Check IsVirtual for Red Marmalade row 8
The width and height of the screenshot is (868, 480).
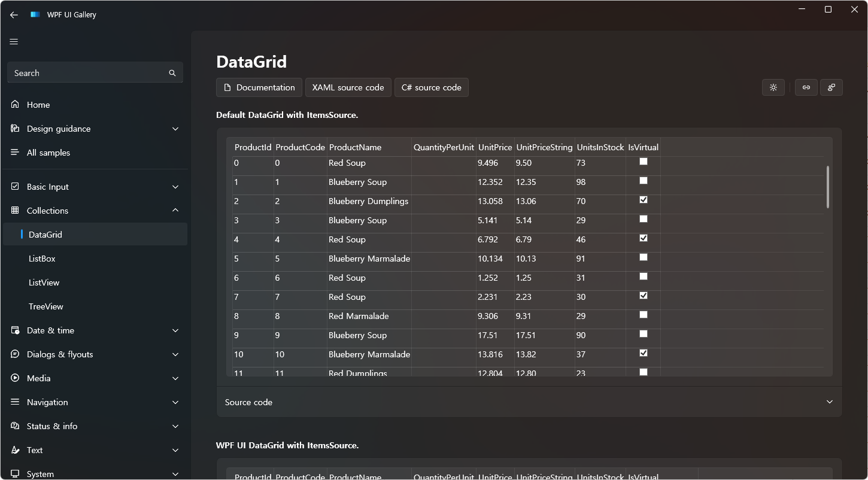point(644,315)
